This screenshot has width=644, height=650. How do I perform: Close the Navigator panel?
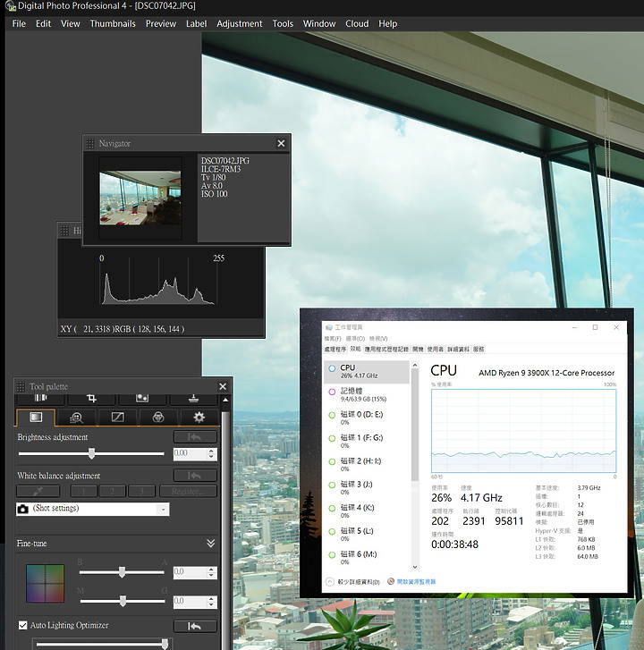point(281,143)
